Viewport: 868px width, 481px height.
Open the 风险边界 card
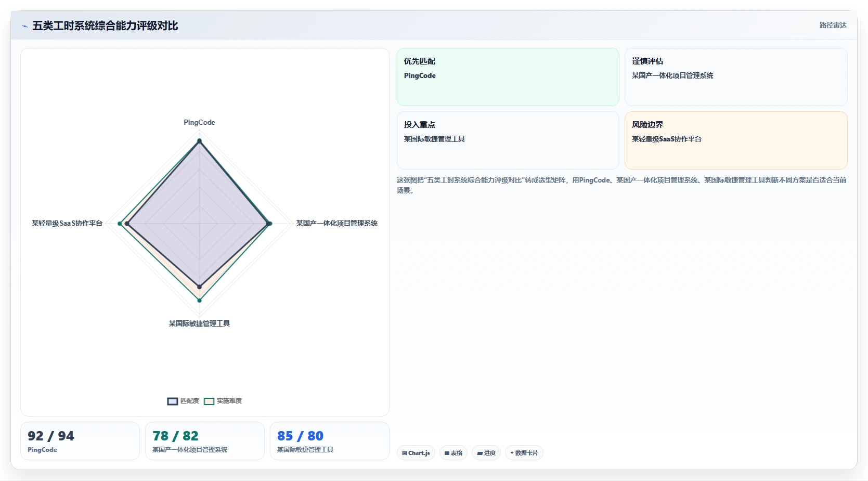[x=736, y=140]
